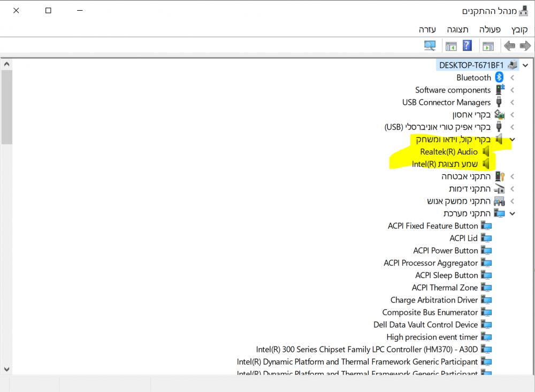Screen dimensions: 535x392
Task: Open the עזרה menu
Action: [427, 29]
